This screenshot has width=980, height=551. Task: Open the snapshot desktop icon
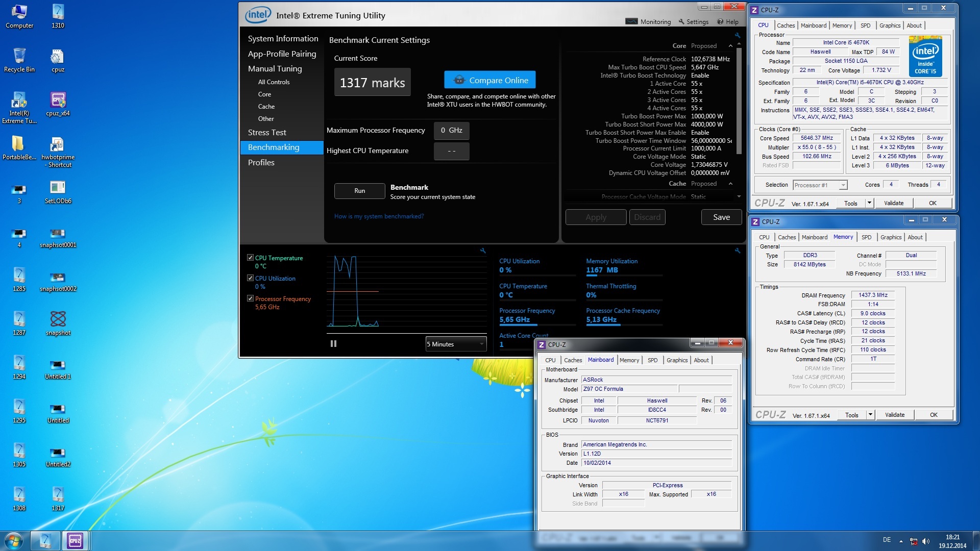(x=58, y=323)
